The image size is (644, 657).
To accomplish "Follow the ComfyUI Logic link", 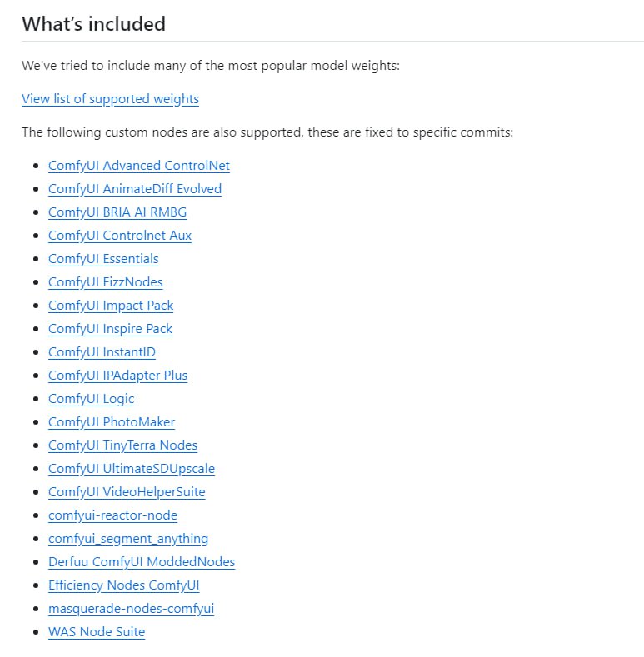I will (x=91, y=399).
